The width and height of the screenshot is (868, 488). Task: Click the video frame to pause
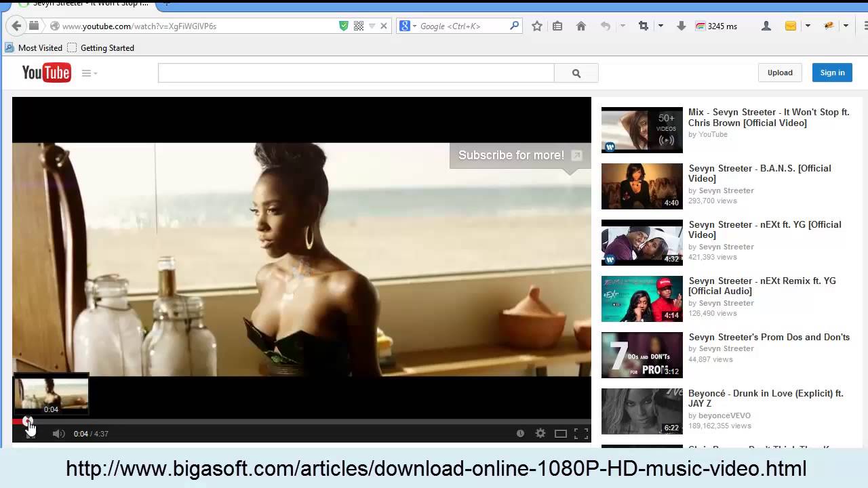[302, 259]
